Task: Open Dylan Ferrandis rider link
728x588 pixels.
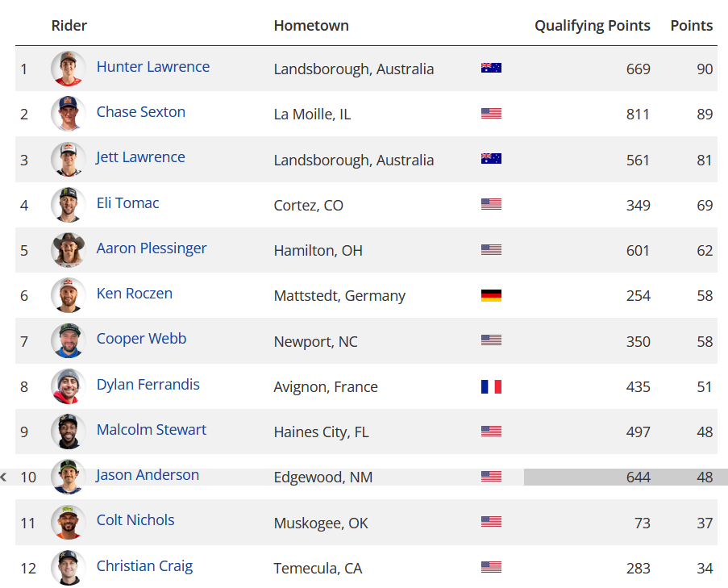Action: (x=148, y=385)
